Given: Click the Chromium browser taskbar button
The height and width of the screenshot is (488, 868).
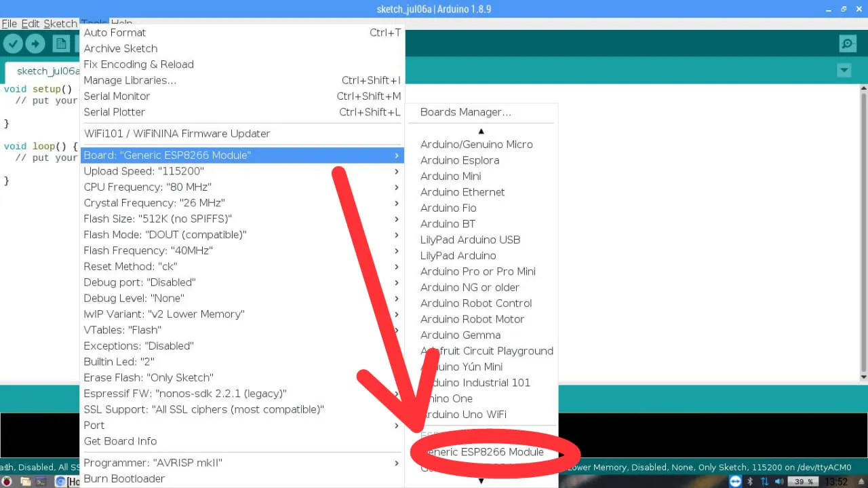Looking at the screenshot, I should [67, 481].
